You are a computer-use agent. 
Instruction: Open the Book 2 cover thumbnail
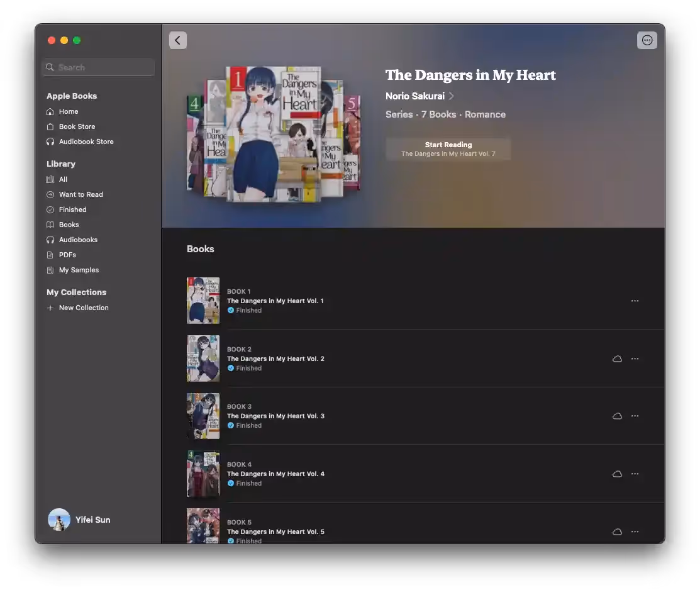point(203,358)
